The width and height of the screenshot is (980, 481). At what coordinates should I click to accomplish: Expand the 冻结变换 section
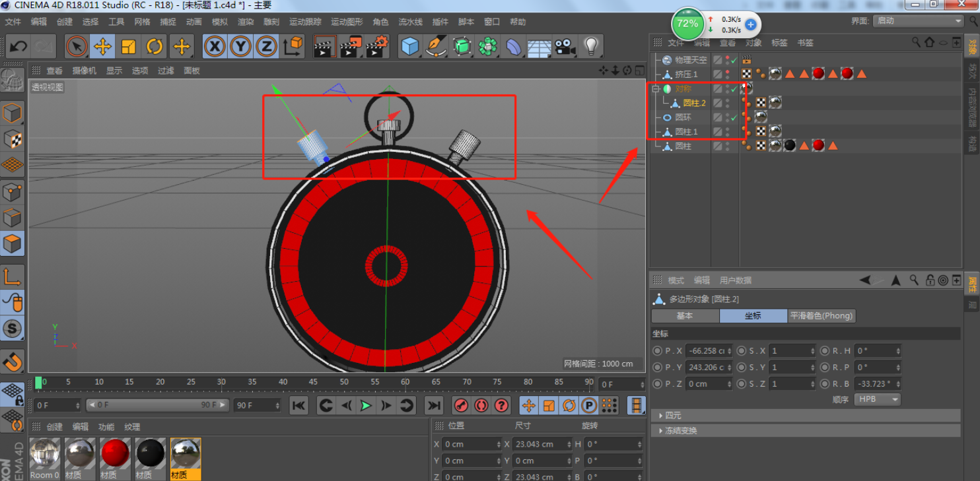point(806,430)
